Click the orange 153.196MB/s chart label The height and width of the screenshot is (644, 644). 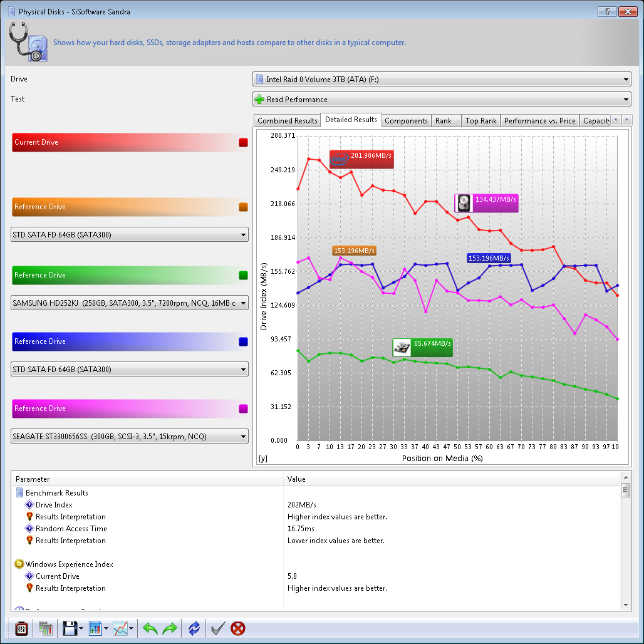pos(354,251)
